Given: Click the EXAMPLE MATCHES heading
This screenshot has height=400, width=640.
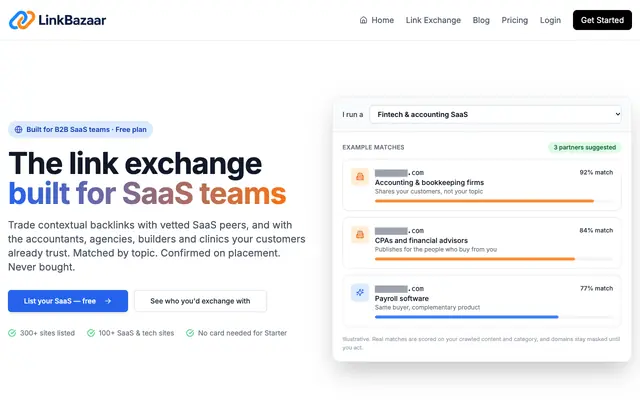Looking at the screenshot, I should click(x=373, y=147).
